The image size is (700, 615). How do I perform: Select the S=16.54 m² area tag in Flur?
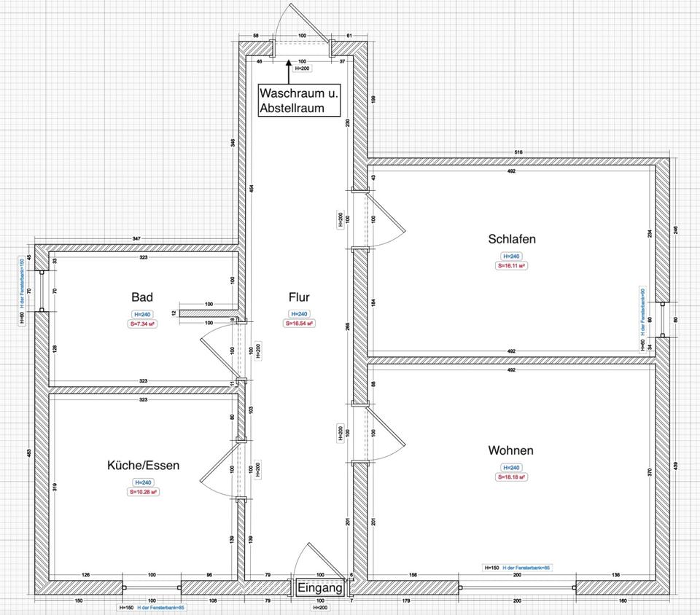click(x=299, y=324)
